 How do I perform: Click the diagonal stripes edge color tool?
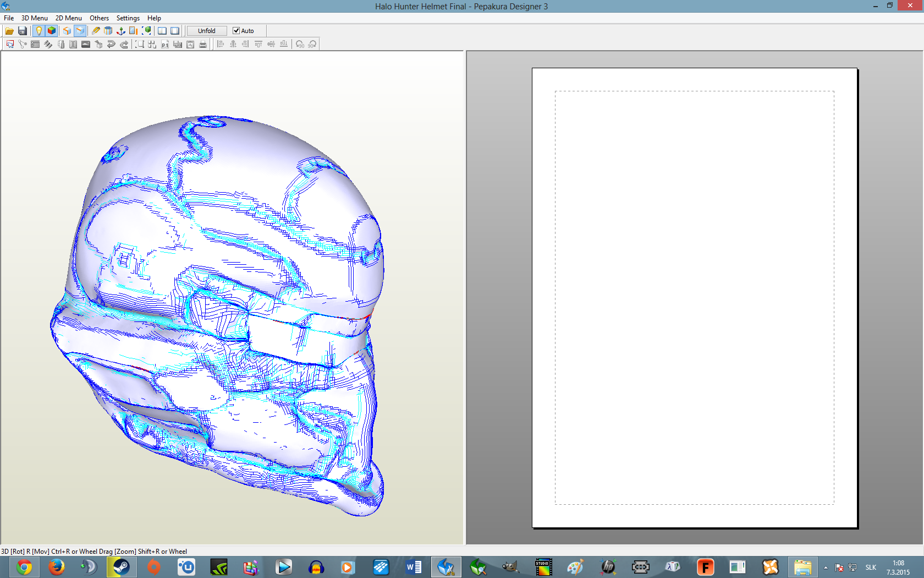pos(48,45)
